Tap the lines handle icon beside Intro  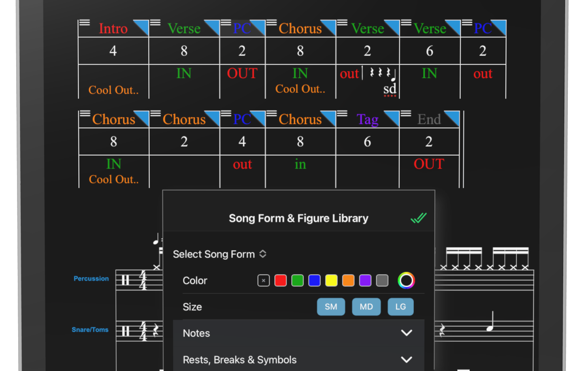[85, 23]
